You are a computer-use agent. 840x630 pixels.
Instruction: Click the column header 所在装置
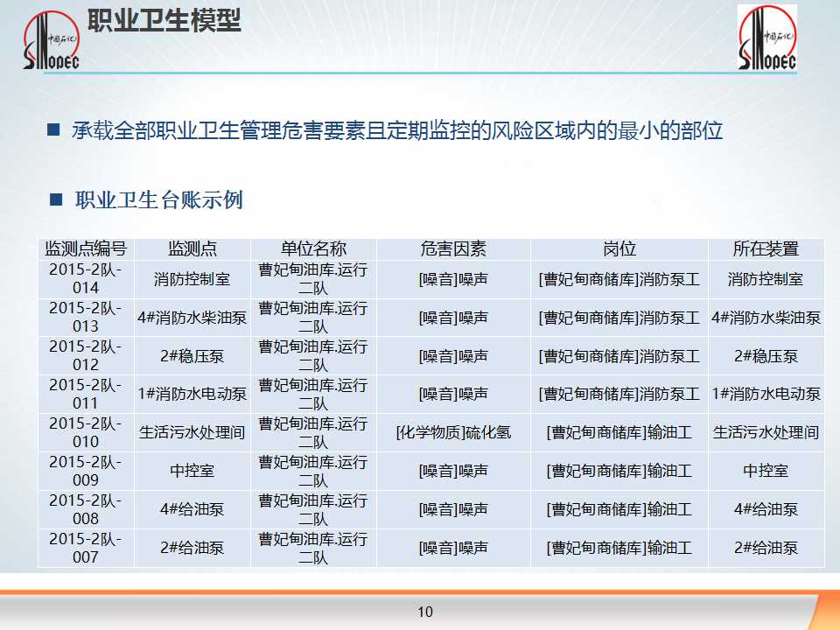[x=766, y=248]
